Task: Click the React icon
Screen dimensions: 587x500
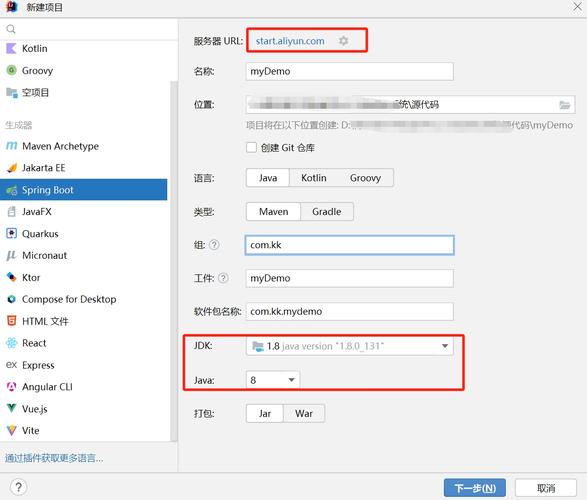Action: pyautogui.click(x=12, y=343)
